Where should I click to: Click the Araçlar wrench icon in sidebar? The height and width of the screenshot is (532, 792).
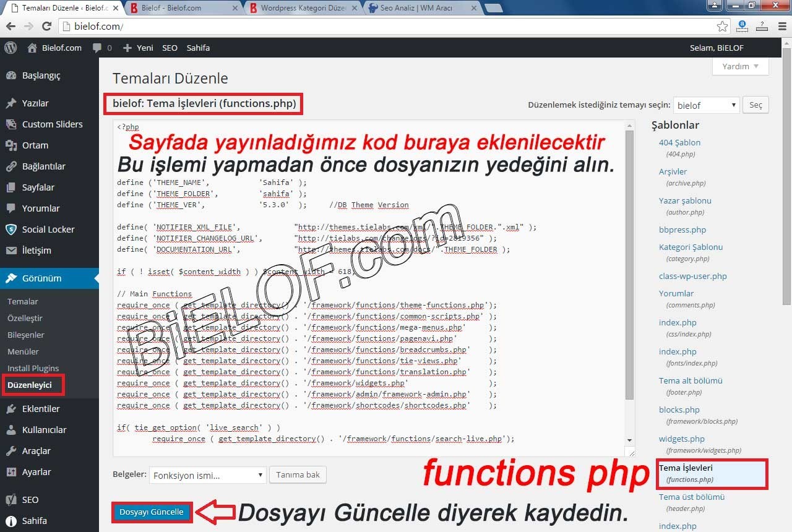point(11,451)
